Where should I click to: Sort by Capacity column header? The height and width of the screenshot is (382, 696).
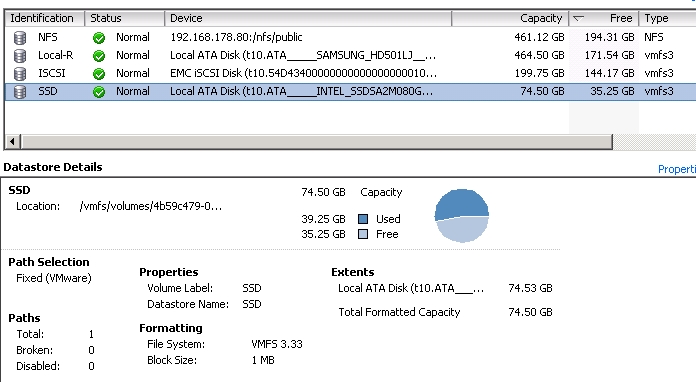click(x=510, y=18)
